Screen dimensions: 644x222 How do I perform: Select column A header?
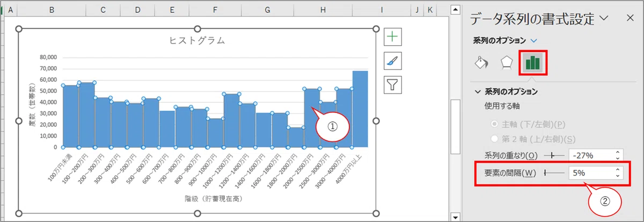[11, 10]
